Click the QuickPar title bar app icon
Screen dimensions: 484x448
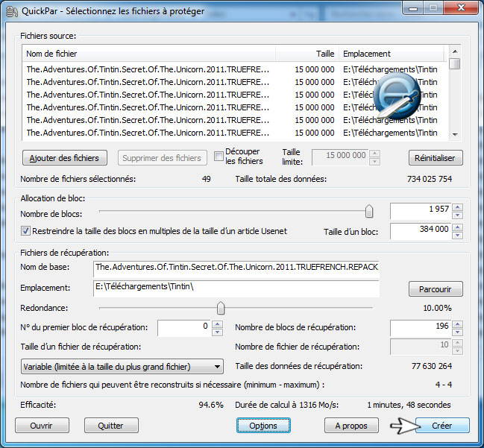click(11, 11)
